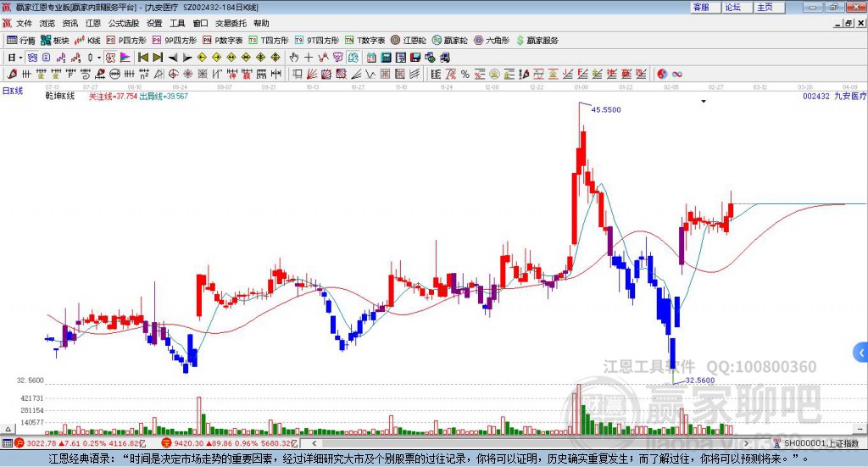Open the 江恩轮 Gann wheel
This screenshot has height=467, width=868.
pos(409,41)
